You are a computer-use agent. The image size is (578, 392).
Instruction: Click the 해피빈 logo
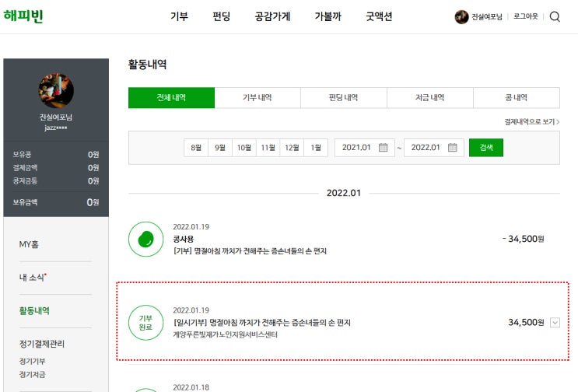point(23,16)
